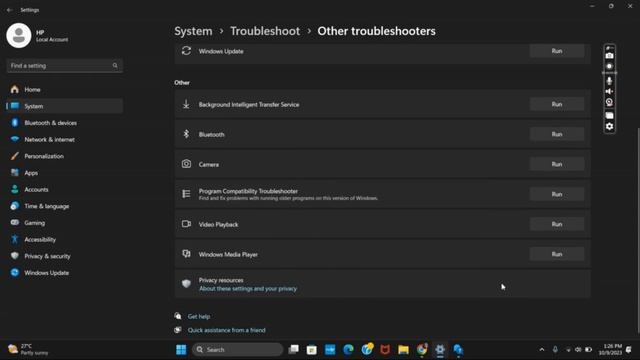Toggle webcam in the recorder toolbar
Viewport: 640px width, 360px height.
609,102
